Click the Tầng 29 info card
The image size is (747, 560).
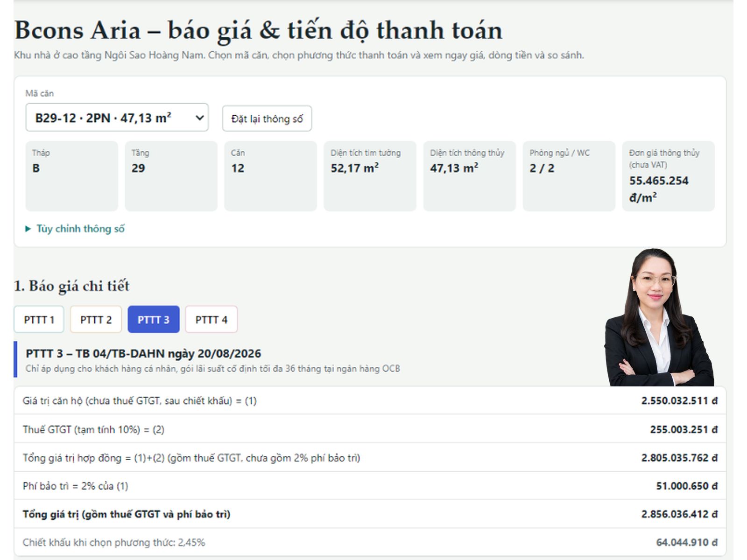[171, 176]
